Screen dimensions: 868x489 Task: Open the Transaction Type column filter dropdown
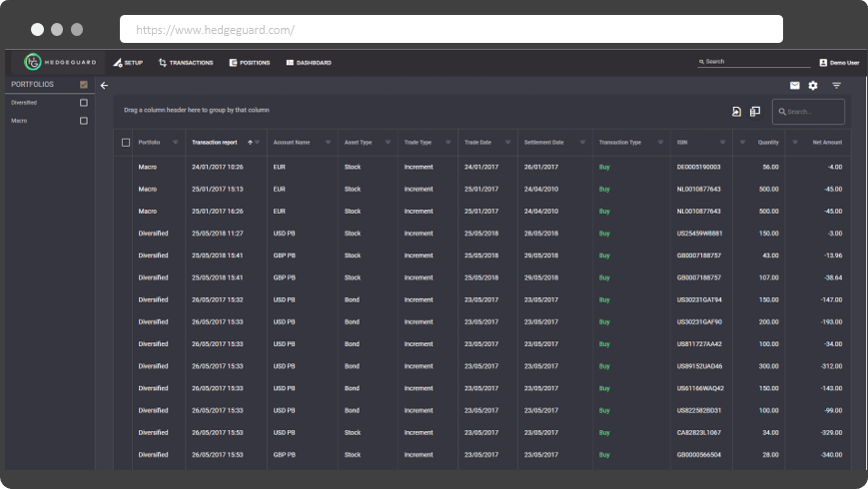pyautogui.click(x=660, y=143)
